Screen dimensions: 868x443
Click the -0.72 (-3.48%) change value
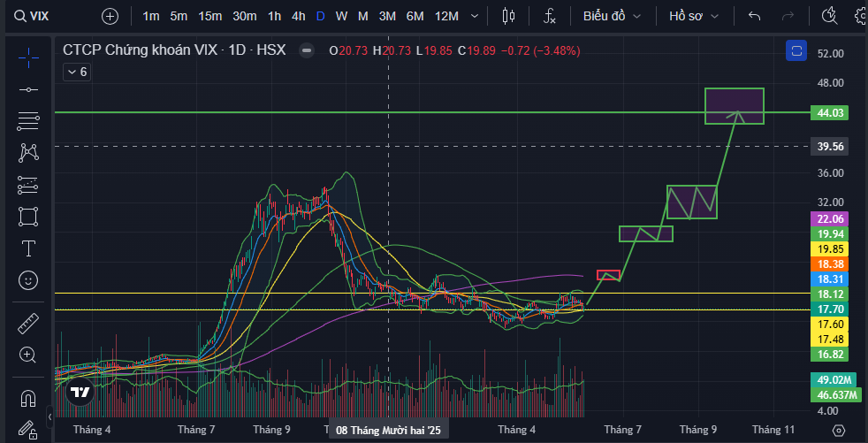click(540, 51)
